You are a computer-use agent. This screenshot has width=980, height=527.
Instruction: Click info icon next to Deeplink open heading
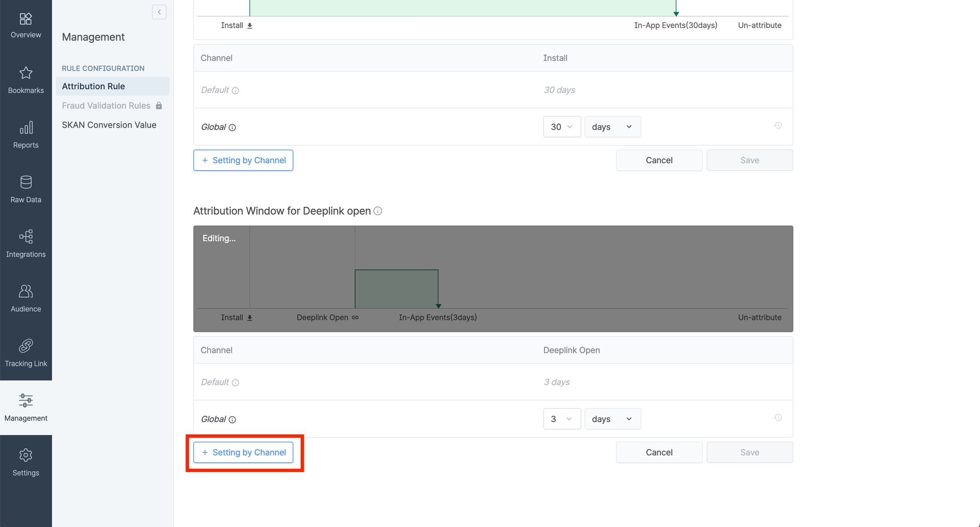click(378, 211)
